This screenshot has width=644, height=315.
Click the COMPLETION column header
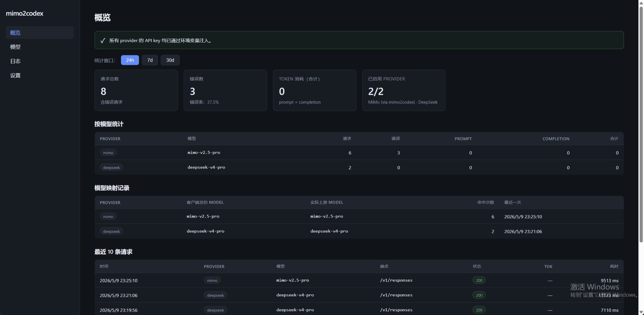pyautogui.click(x=556, y=139)
